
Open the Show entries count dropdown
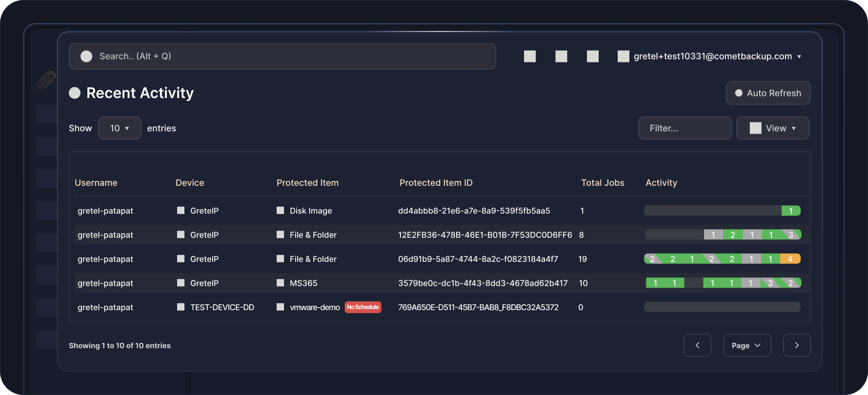pyautogui.click(x=120, y=128)
